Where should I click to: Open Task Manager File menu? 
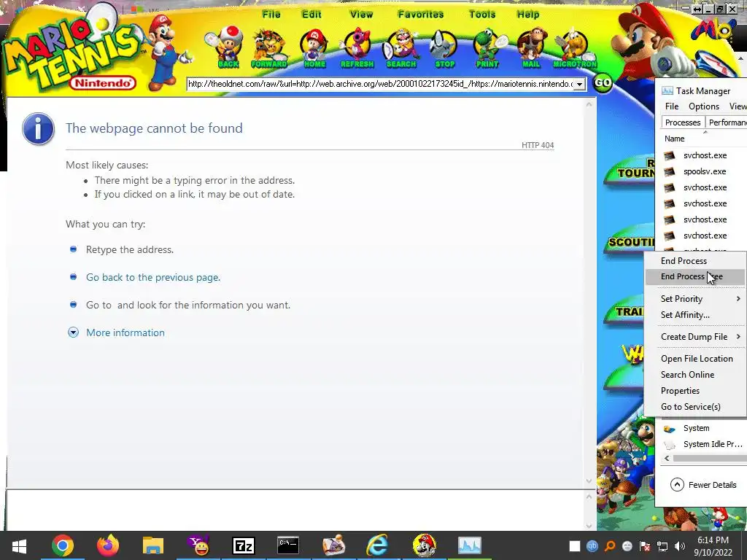point(672,106)
